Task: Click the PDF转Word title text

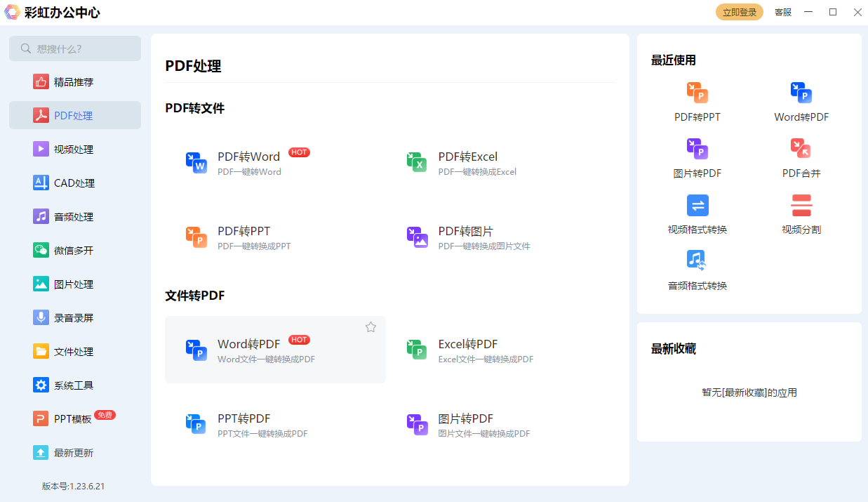Action: 248,157
